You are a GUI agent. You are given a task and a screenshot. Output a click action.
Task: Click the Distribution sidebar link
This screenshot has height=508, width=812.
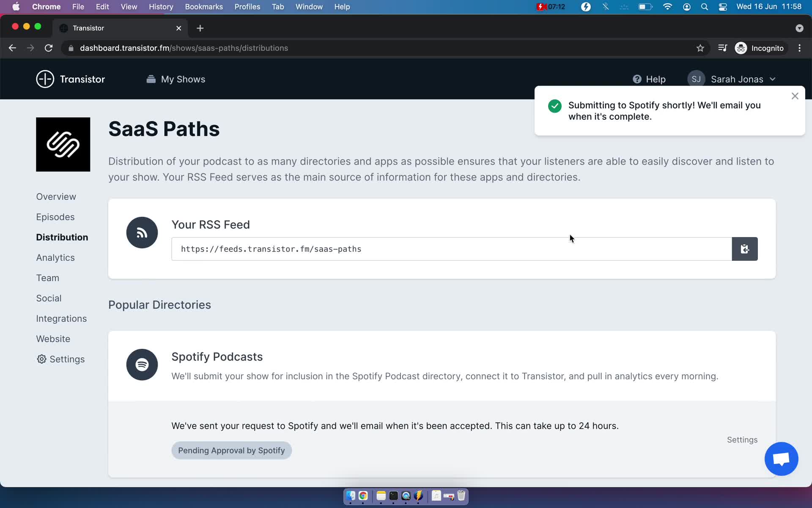pyautogui.click(x=61, y=237)
